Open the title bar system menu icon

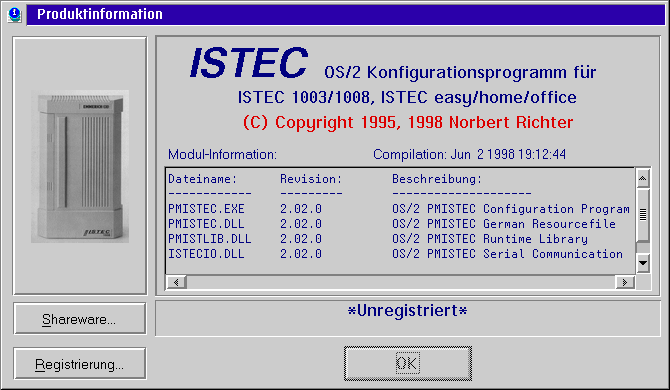15,14
